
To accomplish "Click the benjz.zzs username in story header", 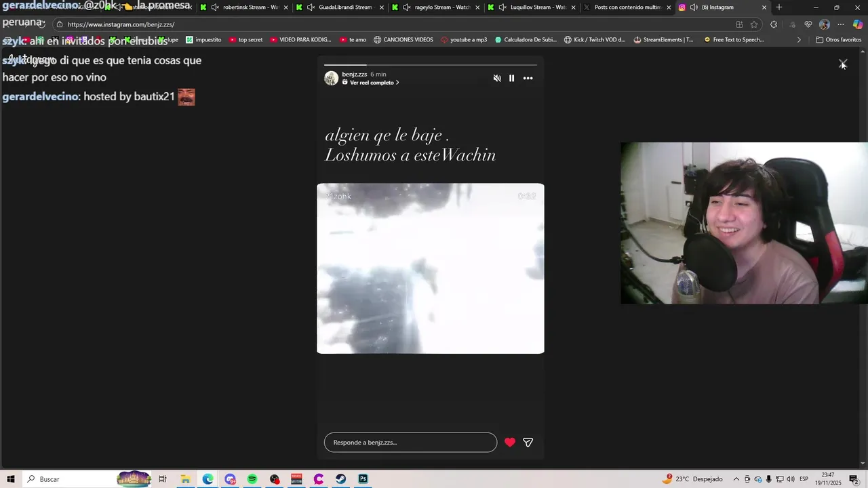I will coord(355,75).
